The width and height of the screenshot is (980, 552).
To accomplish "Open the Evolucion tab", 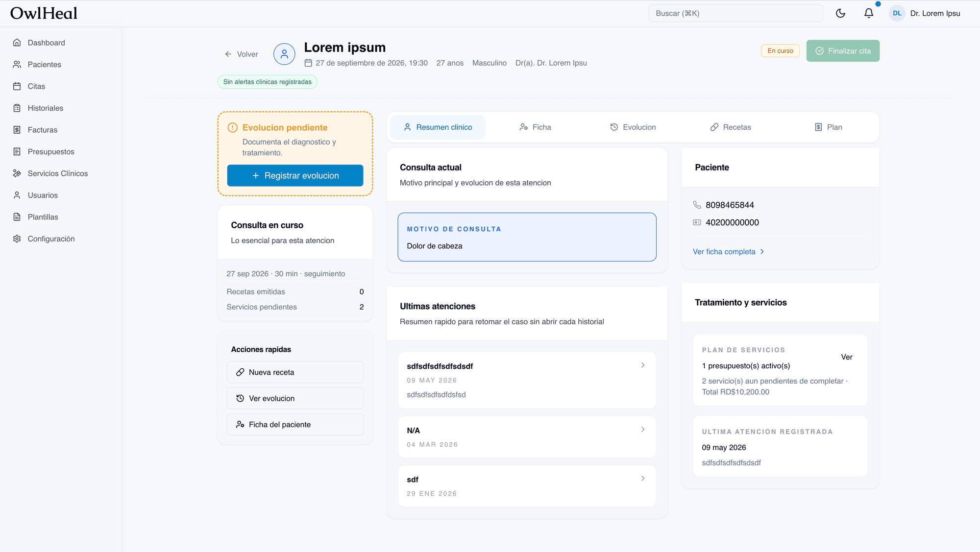I will point(633,127).
